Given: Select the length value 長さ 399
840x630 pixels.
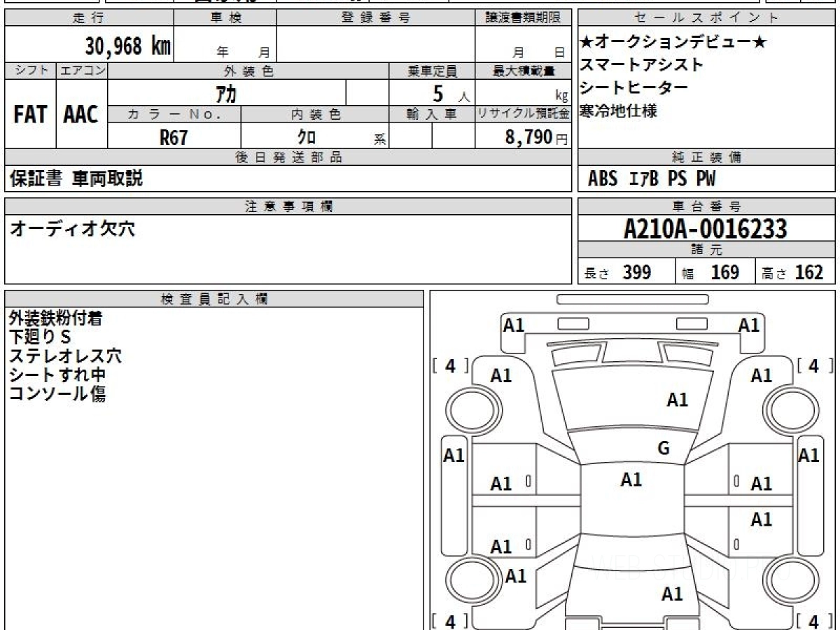Looking at the screenshot, I should pyautogui.click(x=617, y=272).
